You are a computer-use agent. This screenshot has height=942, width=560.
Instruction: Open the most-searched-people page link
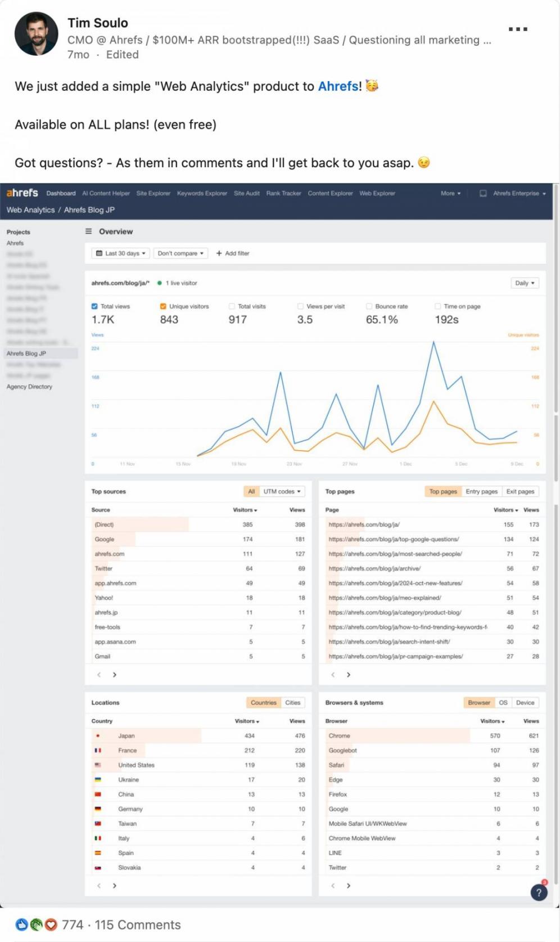pyautogui.click(x=395, y=554)
